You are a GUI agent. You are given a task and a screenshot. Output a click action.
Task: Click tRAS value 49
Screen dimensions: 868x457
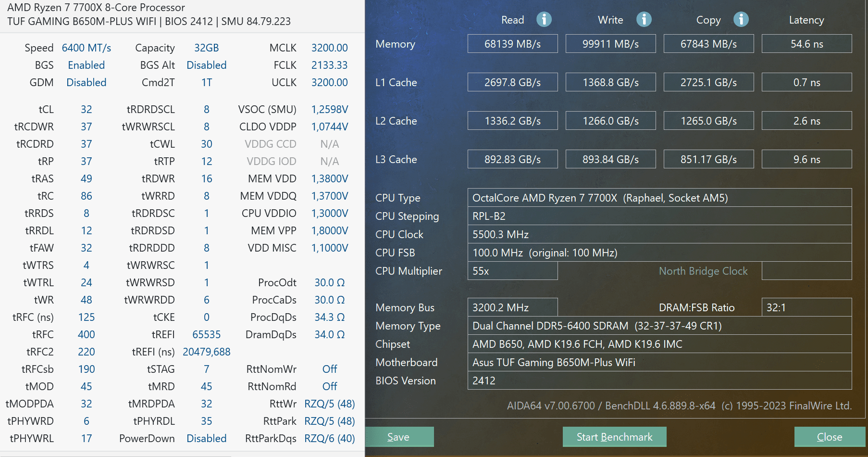point(87,178)
